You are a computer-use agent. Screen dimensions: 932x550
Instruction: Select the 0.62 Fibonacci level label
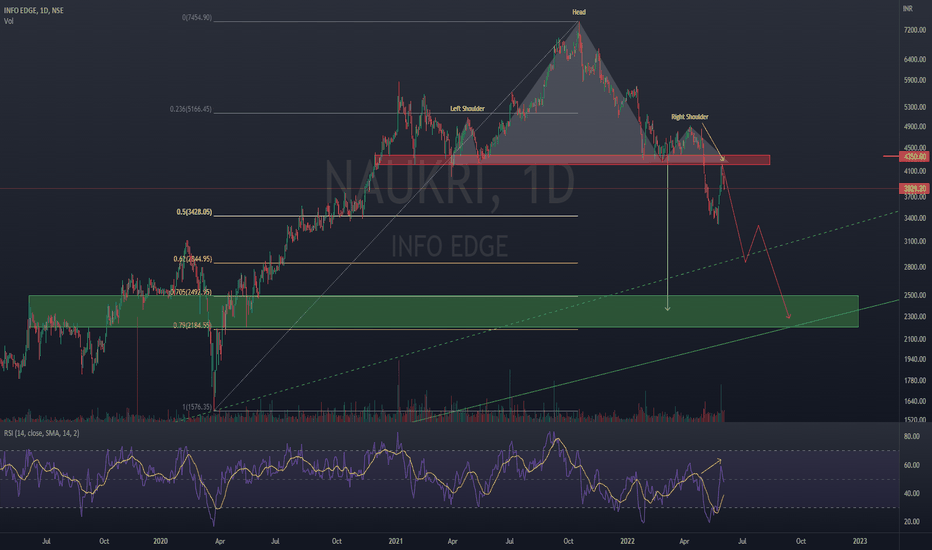pyautogui.click(x=193, y=259)
